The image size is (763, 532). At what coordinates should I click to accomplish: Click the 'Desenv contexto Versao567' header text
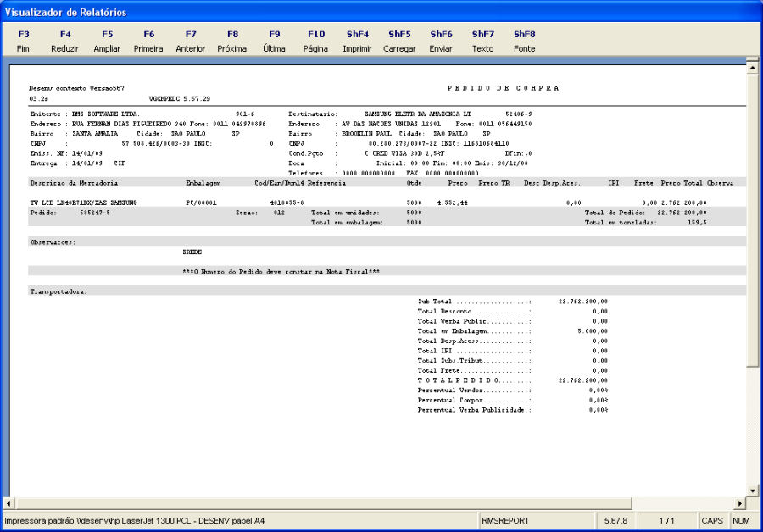[x=76, y=88]
